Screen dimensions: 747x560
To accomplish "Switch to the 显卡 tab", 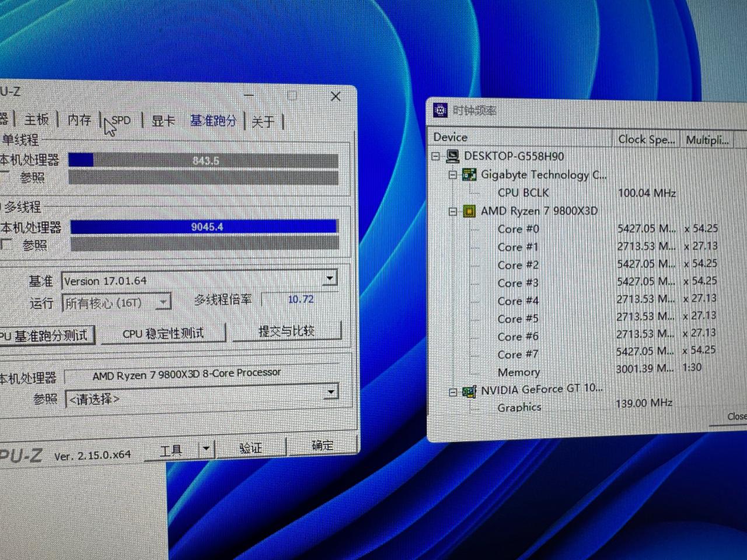I will coord(163,121).
